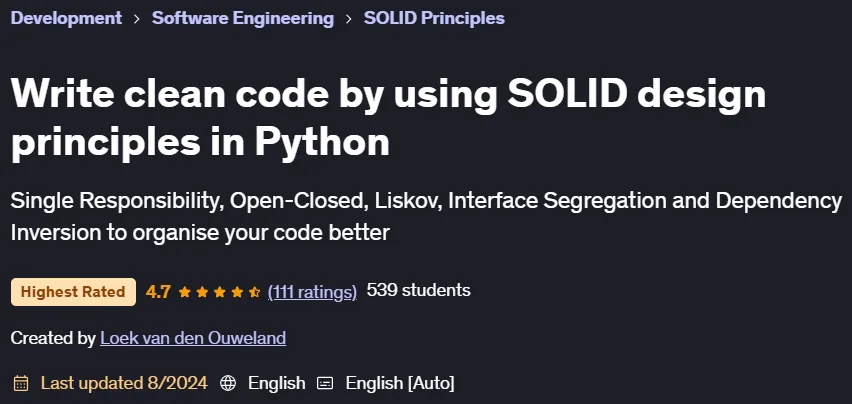Click the chevron after Development breadcrumb
The height and width of the screenshot is (404, 852).
(x=137, y=19)
